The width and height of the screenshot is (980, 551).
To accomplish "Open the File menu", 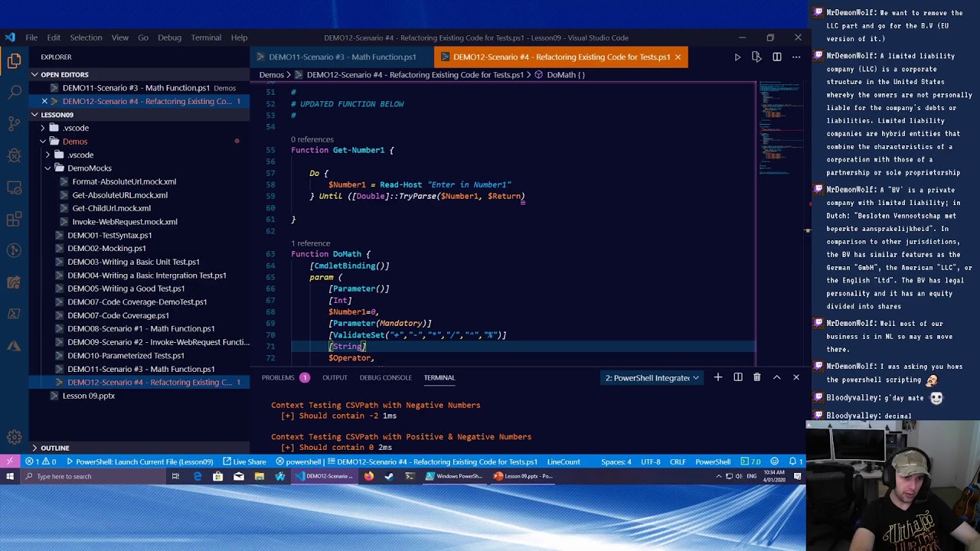I will [31, 37].
